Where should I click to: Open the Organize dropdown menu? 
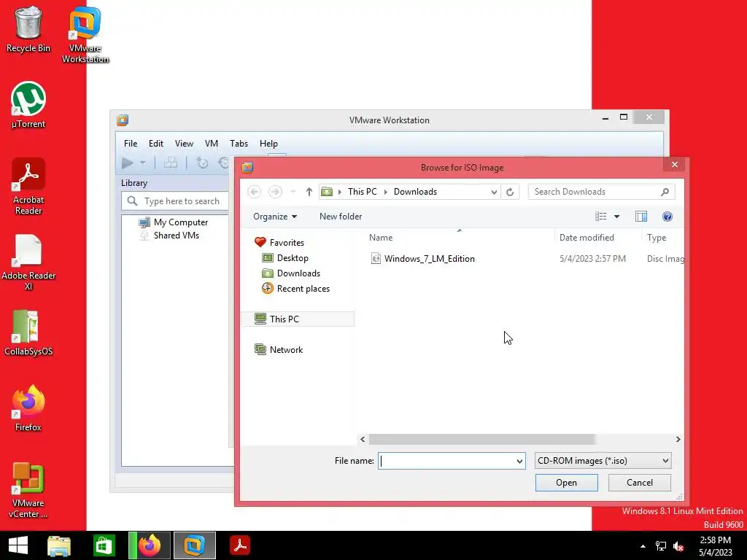pyautogui.click(x=275, y=217)
